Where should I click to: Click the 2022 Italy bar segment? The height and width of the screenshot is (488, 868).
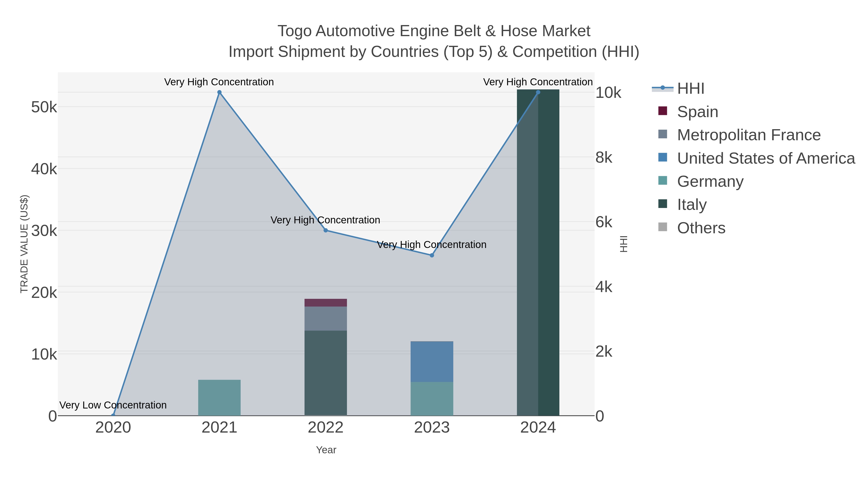pos(325,373)
